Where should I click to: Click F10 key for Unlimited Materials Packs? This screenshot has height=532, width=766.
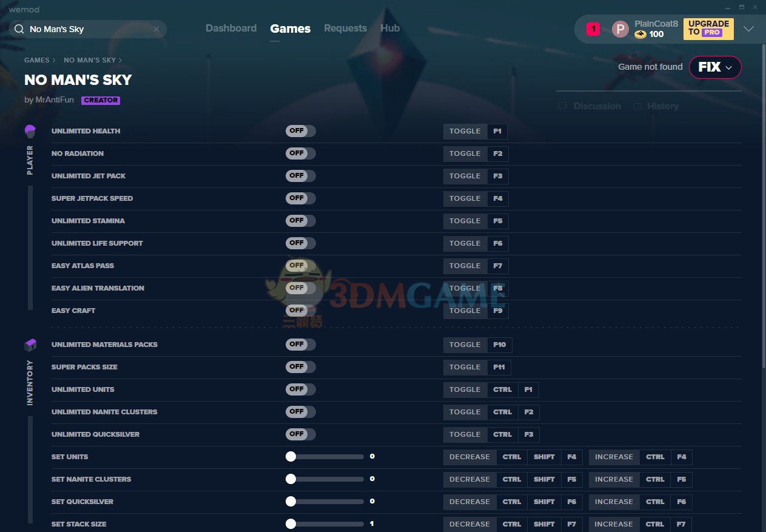(500, 345)
